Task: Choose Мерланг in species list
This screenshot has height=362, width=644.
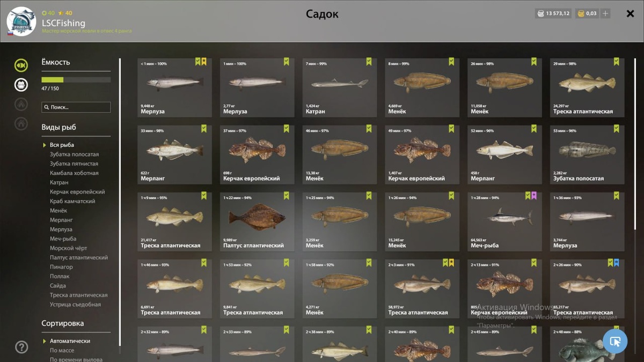Action: click(61, 220)
